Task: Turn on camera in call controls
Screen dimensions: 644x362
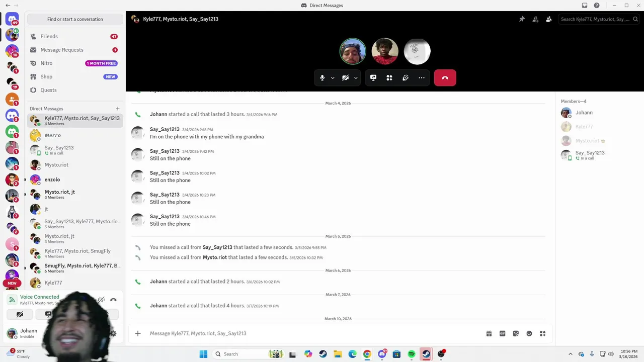Action: click(x=345, y=78)
